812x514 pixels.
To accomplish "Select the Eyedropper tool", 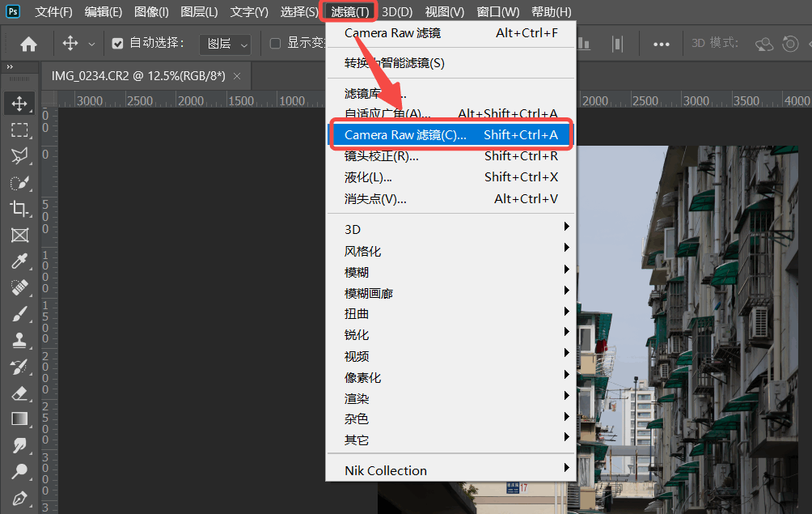I will [x=19, y=261].
